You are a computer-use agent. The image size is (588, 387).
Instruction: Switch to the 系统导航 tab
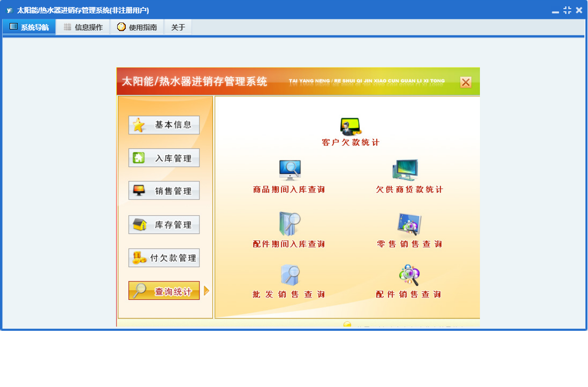coord(29,26)
